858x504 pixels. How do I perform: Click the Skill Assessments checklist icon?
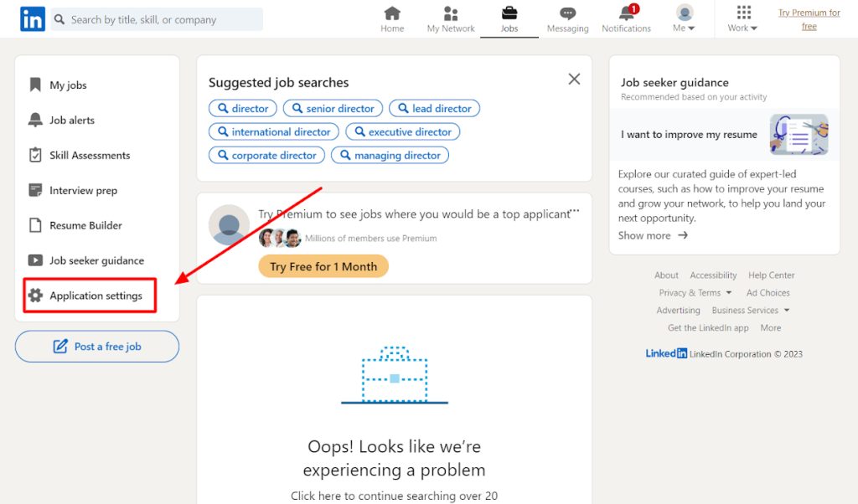tap(35, 155)
